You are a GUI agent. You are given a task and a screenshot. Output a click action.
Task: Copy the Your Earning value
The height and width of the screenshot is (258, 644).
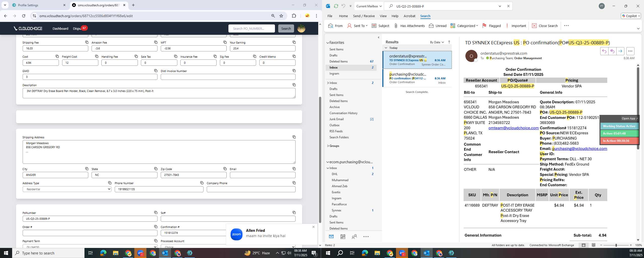[x=294, y=42]
